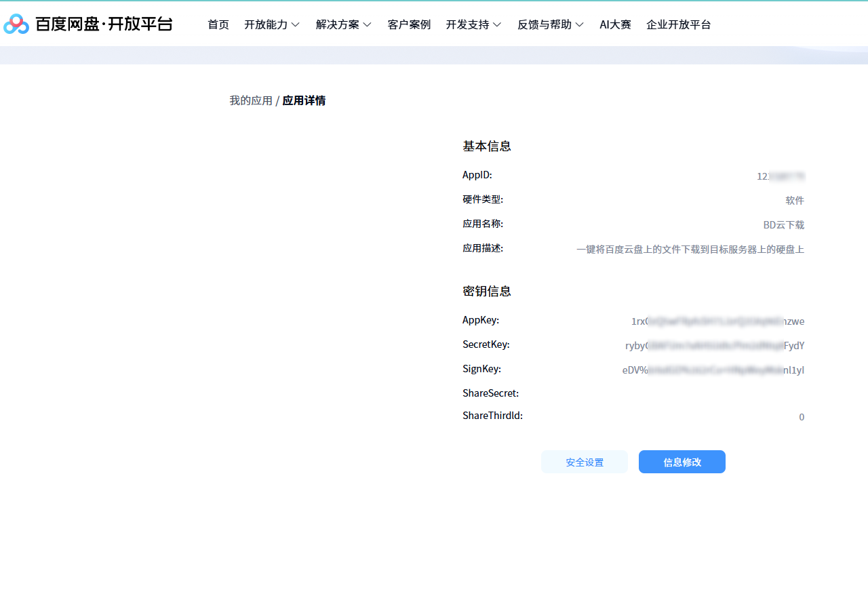Screen dimensions: 868x596
Task: Open the 开放能力 menu
Action: click(x=267, y=24)
